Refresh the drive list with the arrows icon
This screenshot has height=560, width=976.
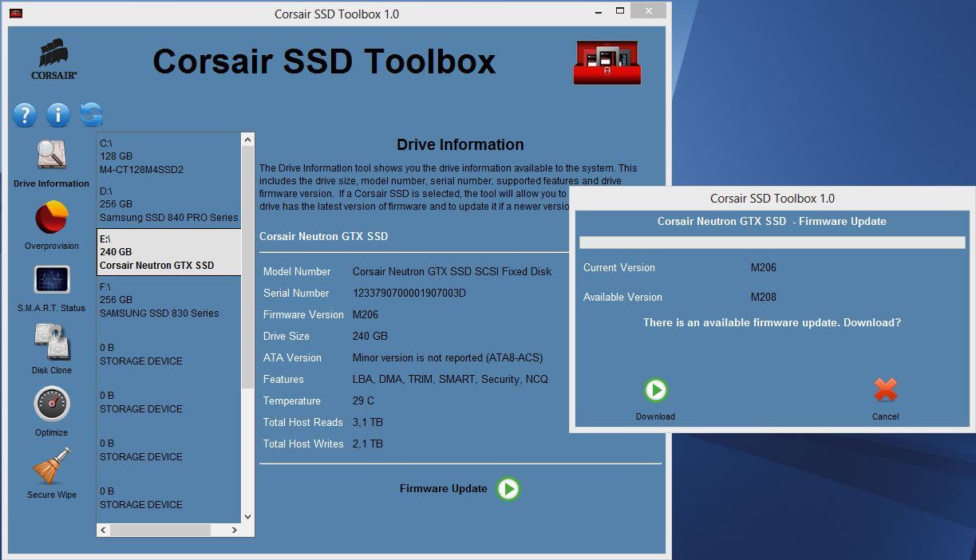point(91,114)
